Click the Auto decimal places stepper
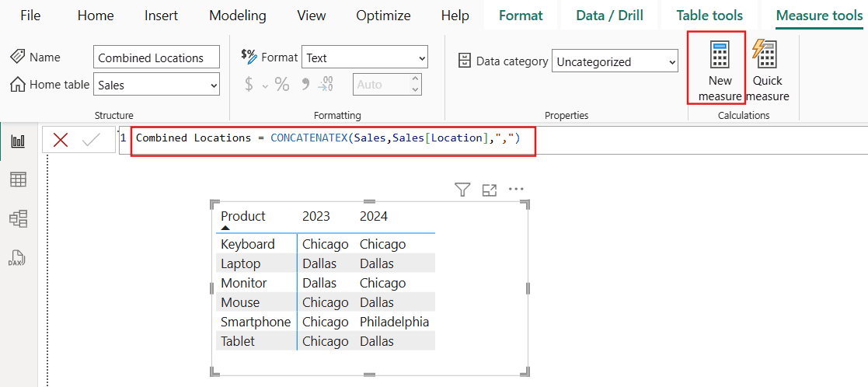868x387 pixels. tap(417, 85)
